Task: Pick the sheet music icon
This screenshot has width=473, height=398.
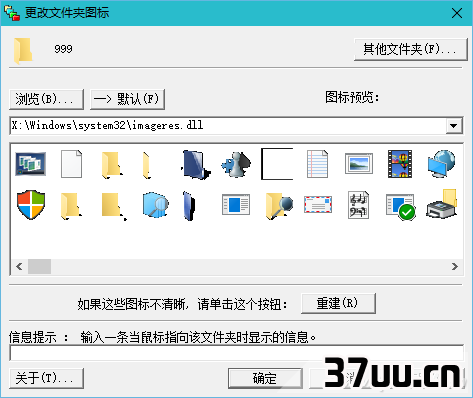Action: click(x=358, y=205)
